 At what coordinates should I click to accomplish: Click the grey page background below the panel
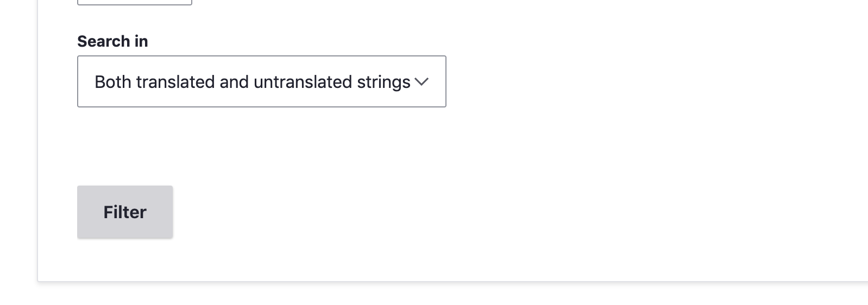coord(435,294)
